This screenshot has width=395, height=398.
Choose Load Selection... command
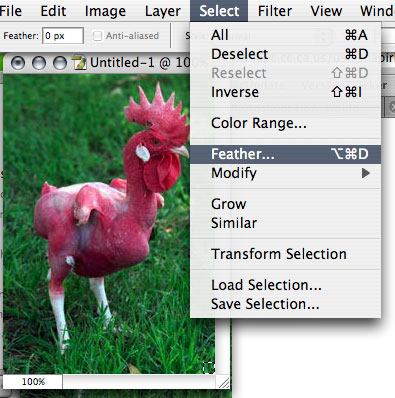[x=285, y=285]
